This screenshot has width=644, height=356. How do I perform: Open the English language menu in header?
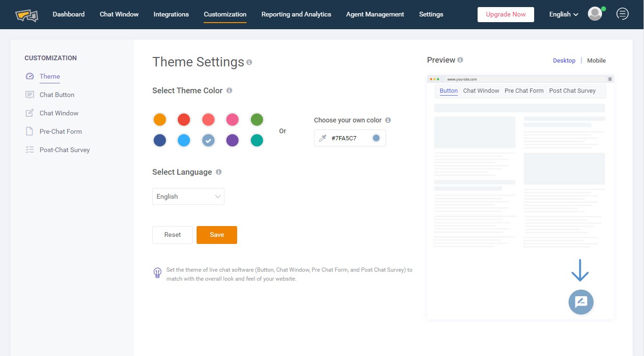(564, 14)
